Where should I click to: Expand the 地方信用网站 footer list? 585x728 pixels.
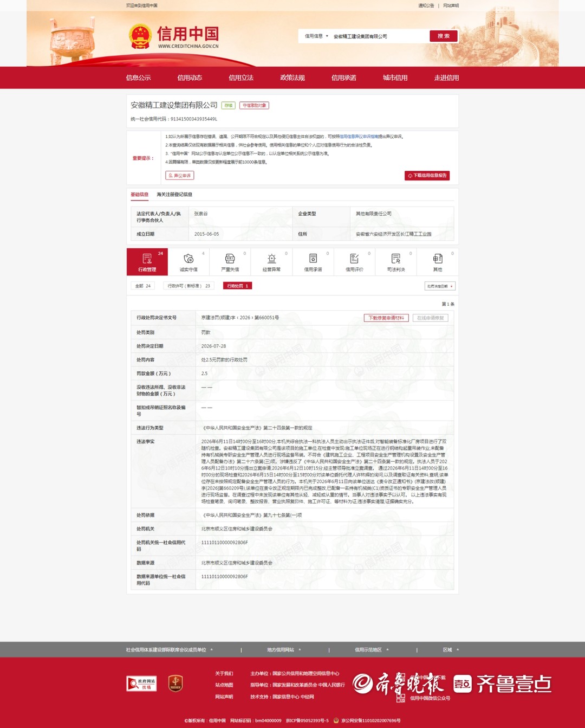[x=284, y=649]
